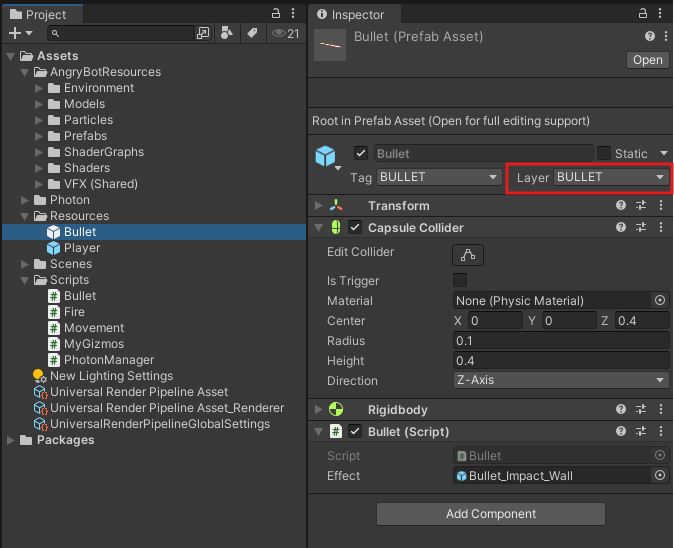The width and height of the screenshot is (674, 548).
Task: Click the Add Component button
Action: (491, 514)
